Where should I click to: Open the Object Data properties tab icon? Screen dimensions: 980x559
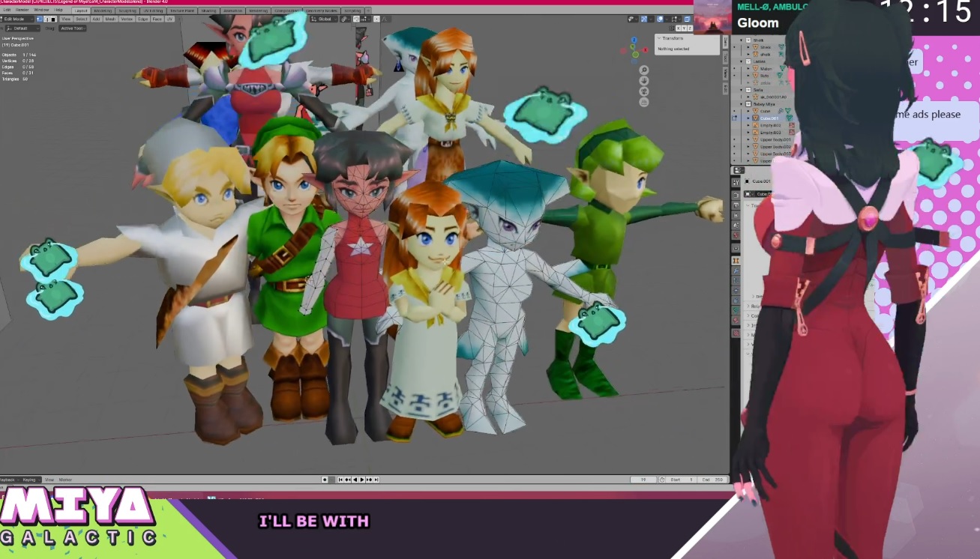pyautogui.click(x=736, y=309)
